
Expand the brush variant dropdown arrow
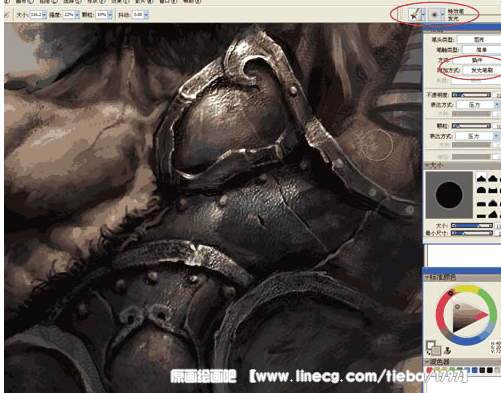[443, 15]
